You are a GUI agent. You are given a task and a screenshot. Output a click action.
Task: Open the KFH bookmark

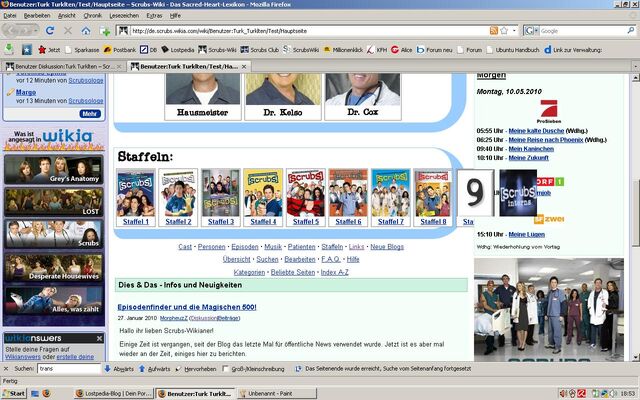coord(377,50)
